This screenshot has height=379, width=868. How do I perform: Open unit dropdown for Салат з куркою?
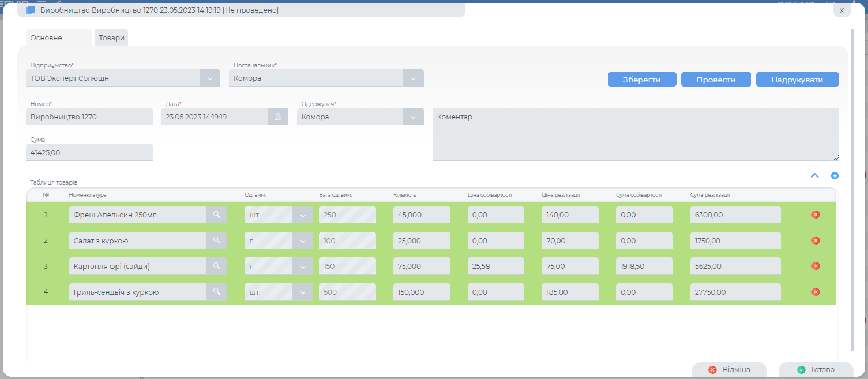pos(303,241)
